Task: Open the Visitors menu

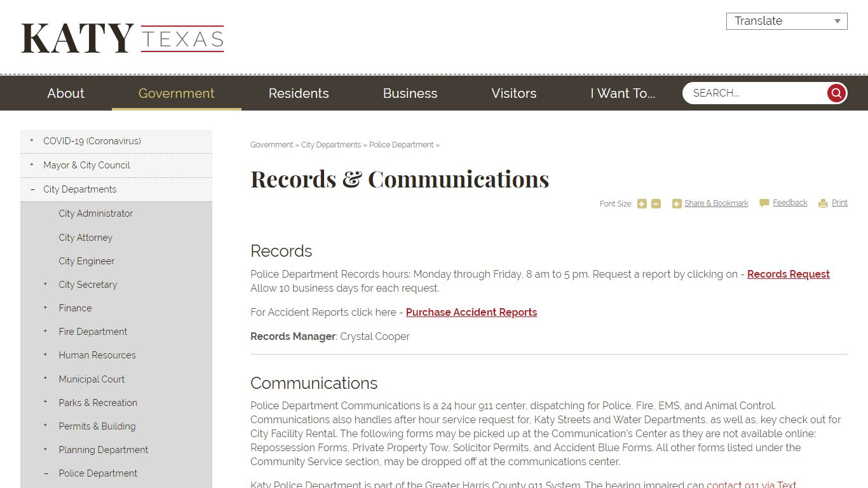Action: (x=514, y=93)
